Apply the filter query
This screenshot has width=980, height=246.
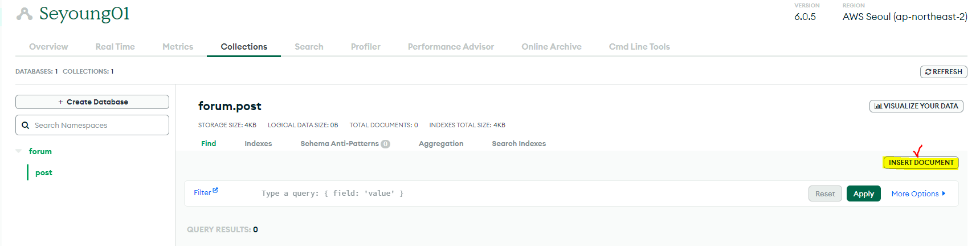864,194
